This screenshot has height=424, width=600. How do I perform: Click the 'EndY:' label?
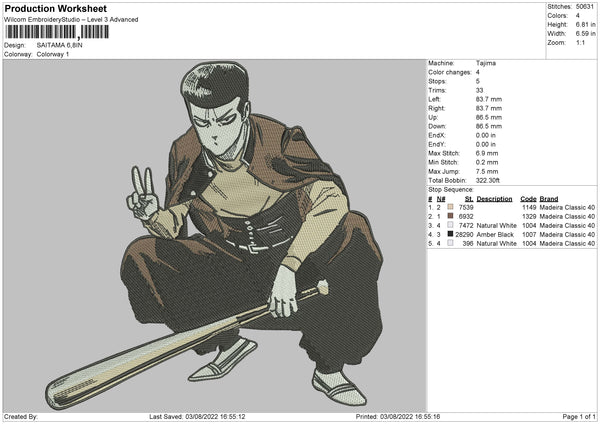click(x=437, y=144)
